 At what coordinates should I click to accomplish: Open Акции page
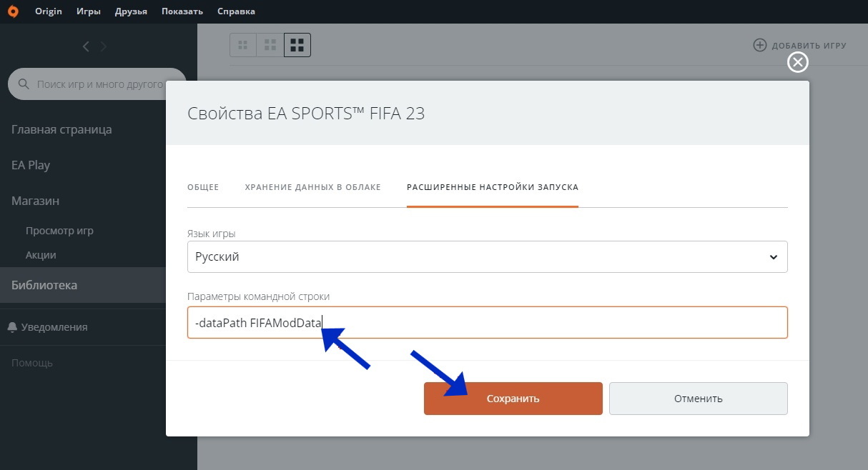[41, 255]
